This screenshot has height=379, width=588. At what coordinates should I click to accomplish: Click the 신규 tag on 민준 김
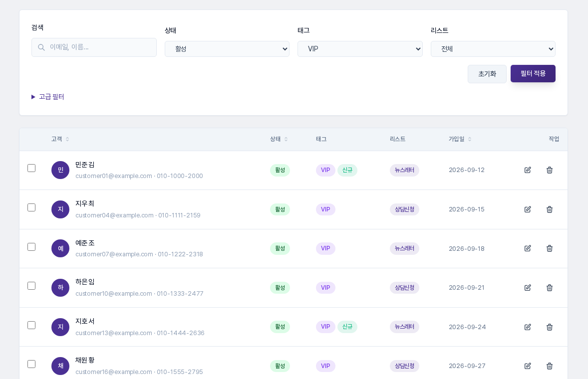pyautogui.click(x=347, y=170)
